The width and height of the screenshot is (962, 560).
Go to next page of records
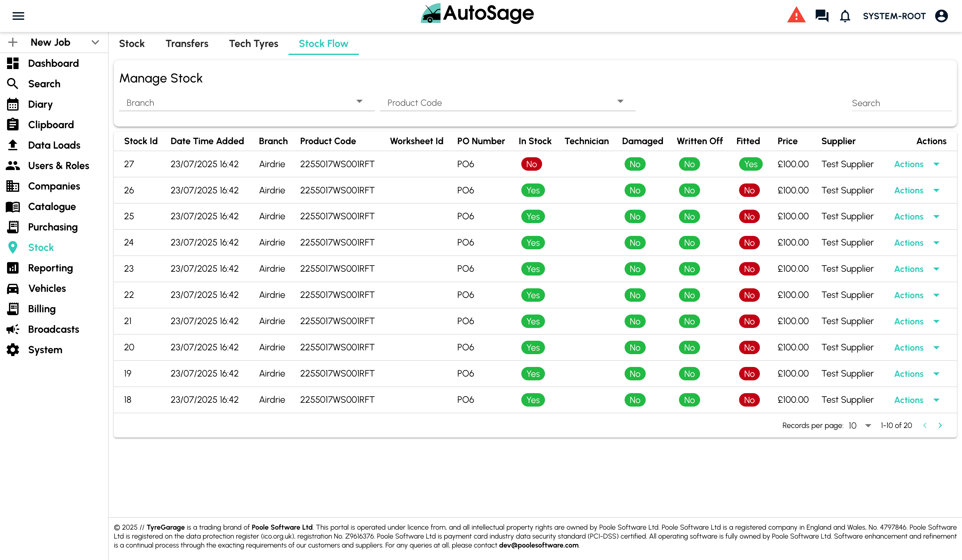click(940, 425)
